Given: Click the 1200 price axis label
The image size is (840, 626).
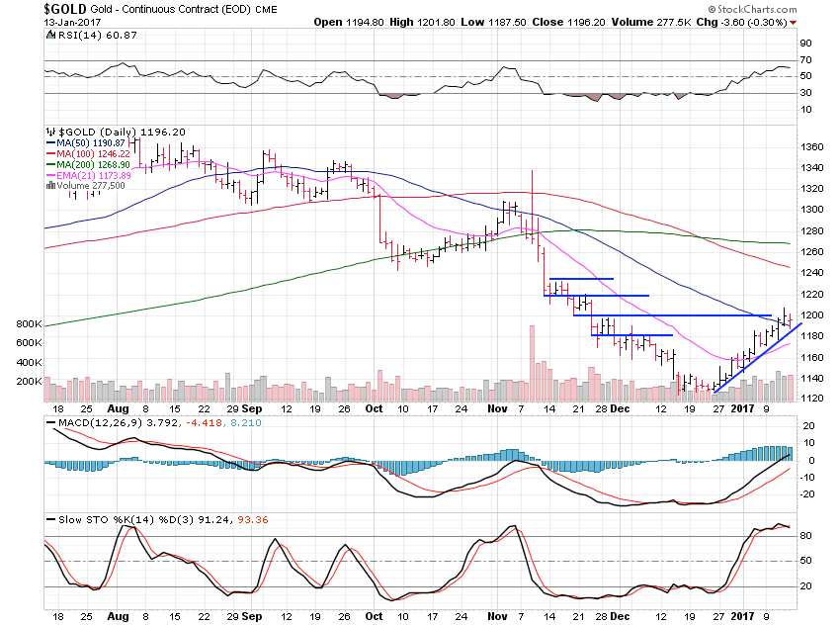Looking at the screenshot, I should coord(811,315).
